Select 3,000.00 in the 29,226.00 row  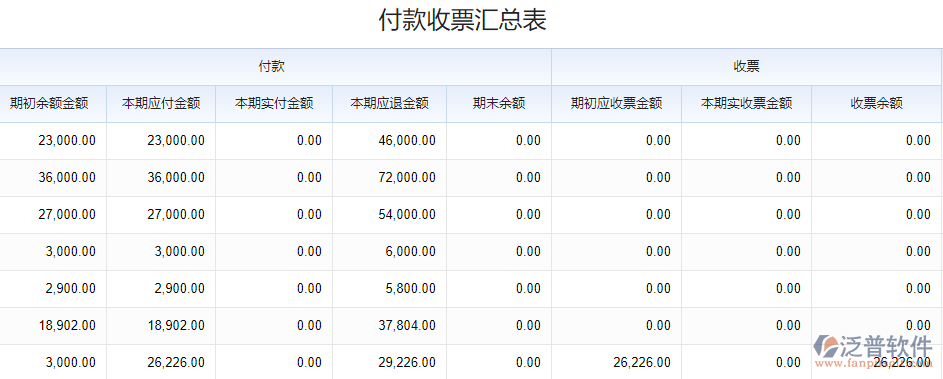point(70,363)
